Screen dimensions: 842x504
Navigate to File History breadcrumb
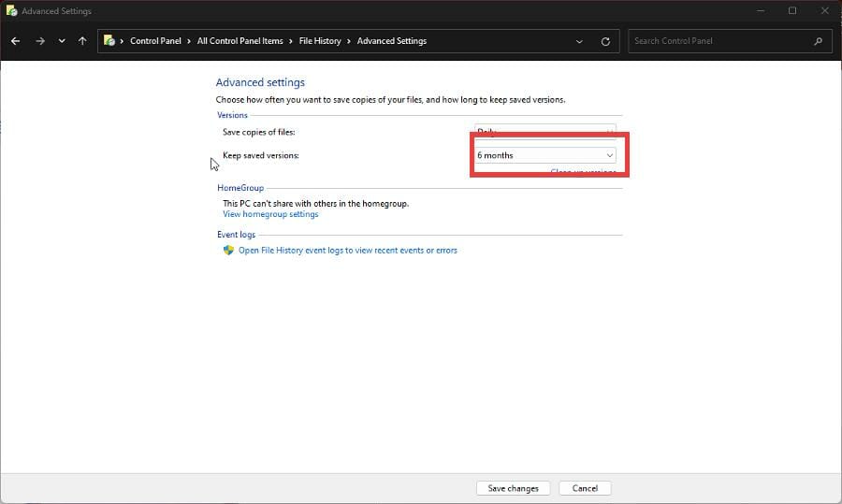(x=320, y=41)
